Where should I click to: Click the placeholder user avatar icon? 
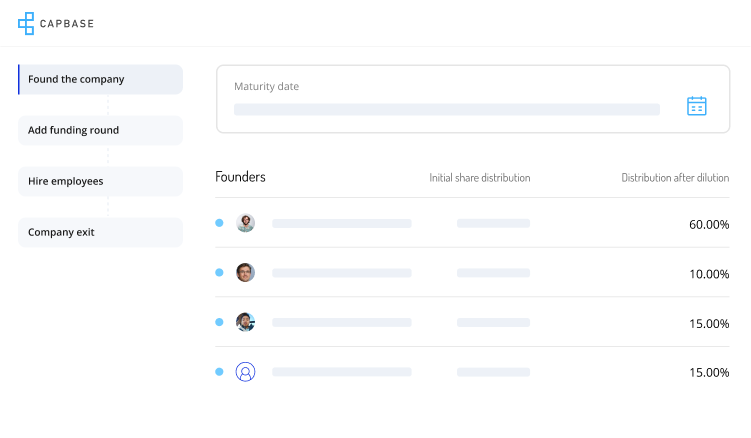click(245, 372)
